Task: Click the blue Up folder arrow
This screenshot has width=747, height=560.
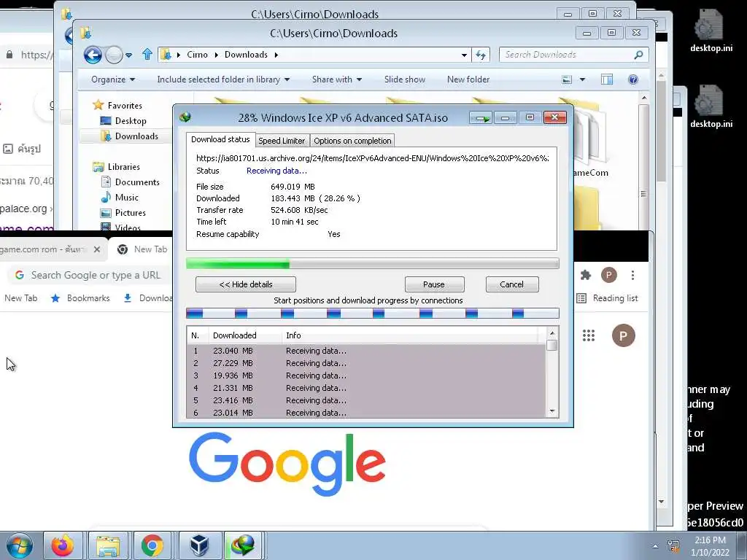Action: click(x=147, y=54)
